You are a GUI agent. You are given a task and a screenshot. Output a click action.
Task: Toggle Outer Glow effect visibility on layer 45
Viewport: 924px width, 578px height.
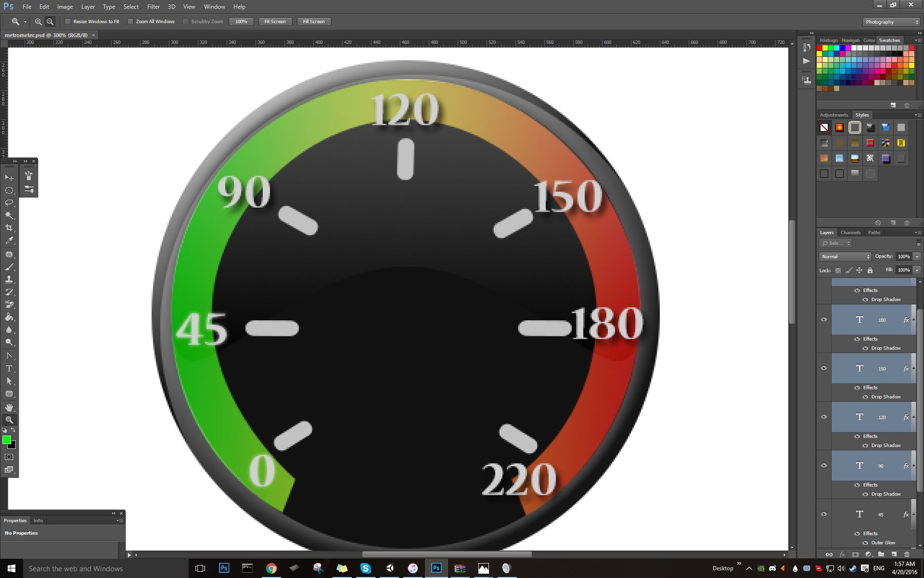click(x=865, y=543)
